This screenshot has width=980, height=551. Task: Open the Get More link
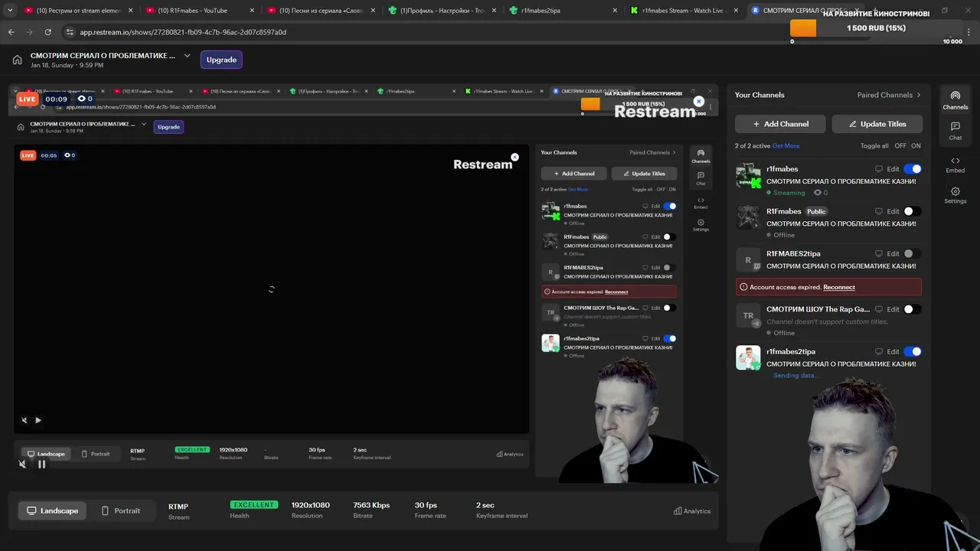[x=786, y=145]
